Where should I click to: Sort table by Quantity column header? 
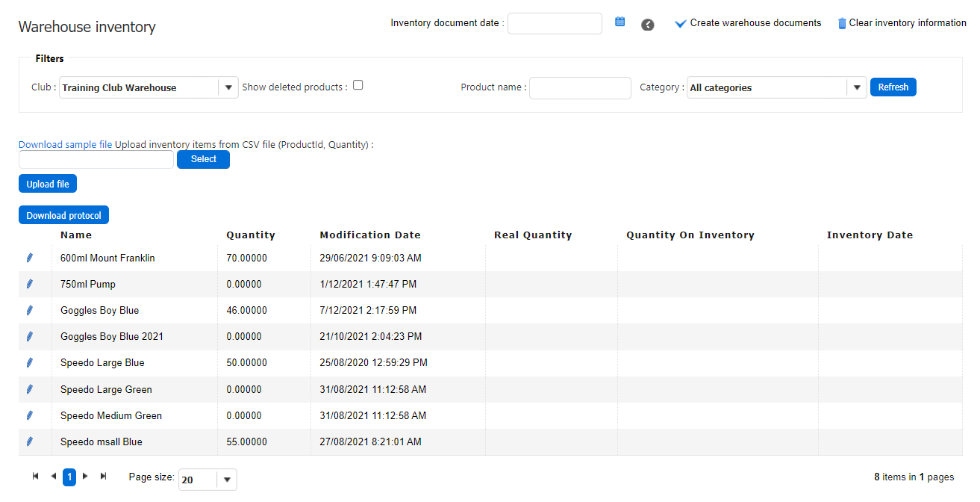tap(251, 235)
